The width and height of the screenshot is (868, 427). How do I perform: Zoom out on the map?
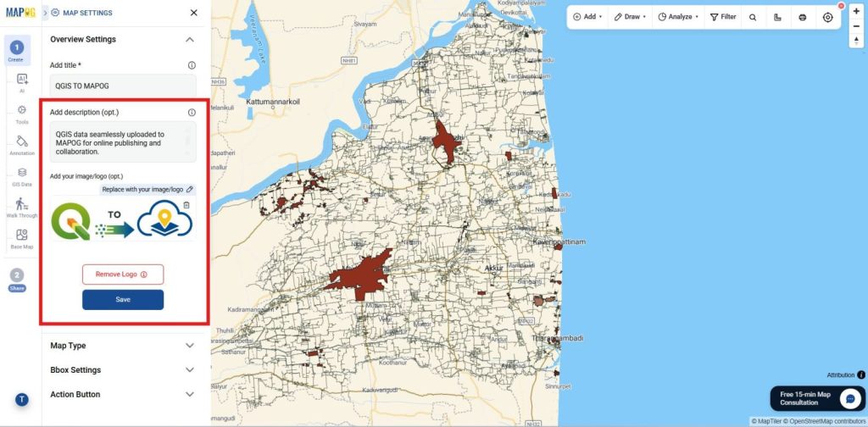[x=857, y=25]
